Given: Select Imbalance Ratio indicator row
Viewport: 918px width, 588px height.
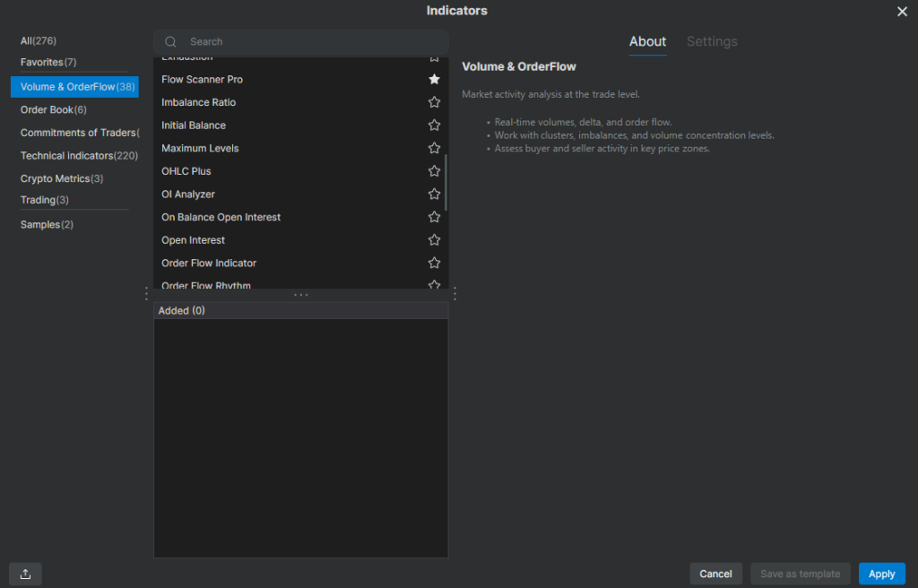Looking at the screenshot, I should pos(299,102).
